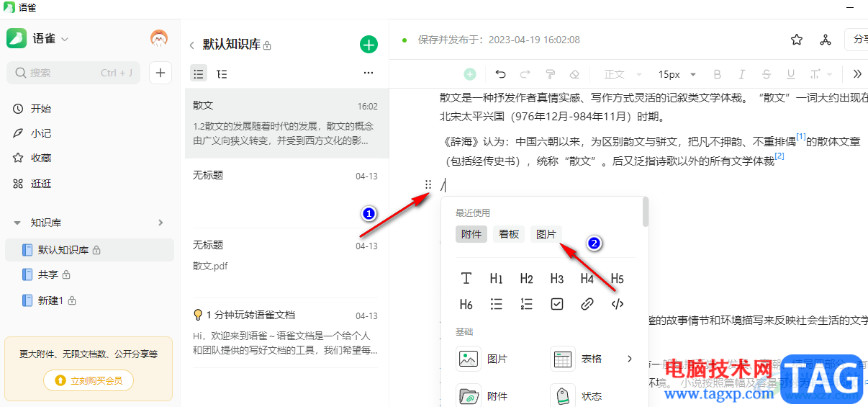Click the clear formatting eraser icon
Screen dimensions: 868x407
(x=574, y=74)
